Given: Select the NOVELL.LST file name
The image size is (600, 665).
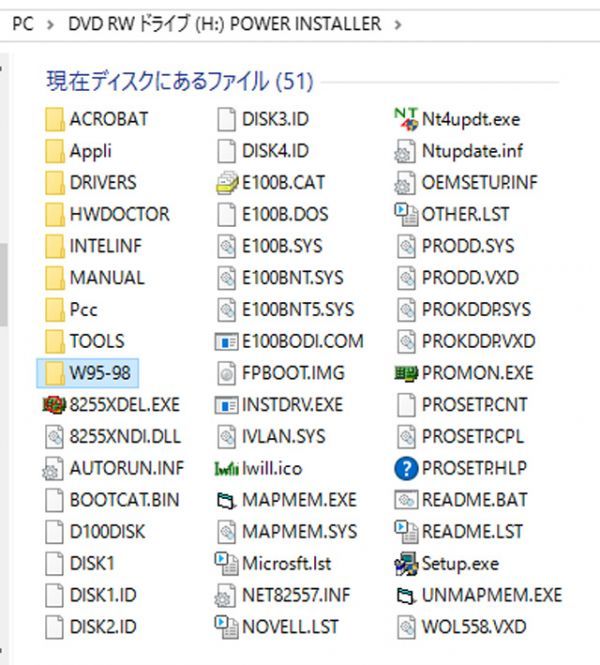Looking at the screenshot, I should (290, 627).
